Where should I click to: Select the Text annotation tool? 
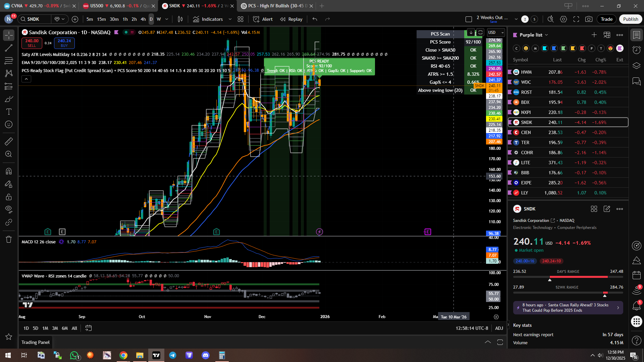pos(9,112)
